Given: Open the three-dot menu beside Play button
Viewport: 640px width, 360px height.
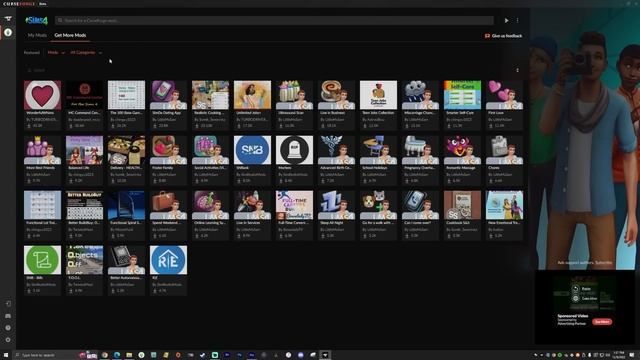Looking at the screenshot, I should pyautogui.click(x=517, y=20).
